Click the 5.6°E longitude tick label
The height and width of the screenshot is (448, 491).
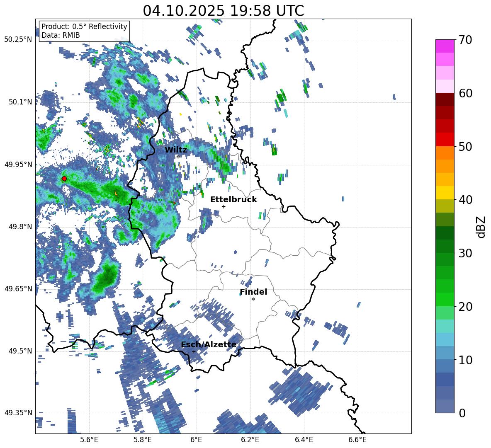coord(89,440)
